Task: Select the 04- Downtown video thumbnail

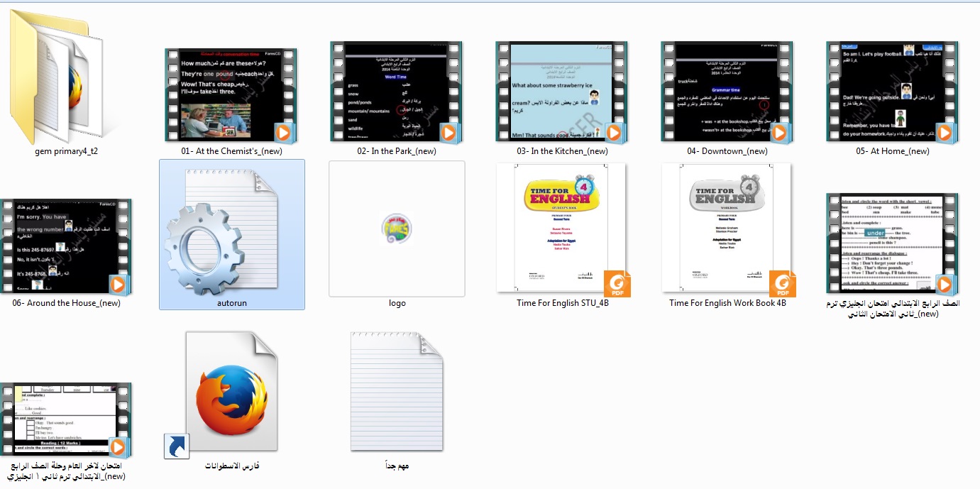Action: 727,92
